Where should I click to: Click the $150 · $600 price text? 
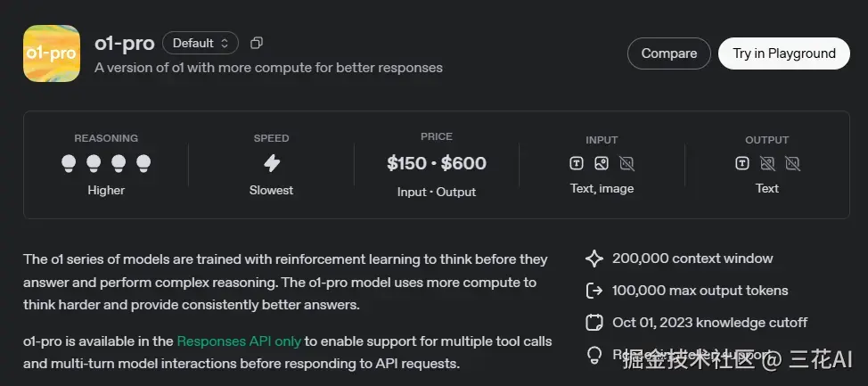[x=437, y=163]
